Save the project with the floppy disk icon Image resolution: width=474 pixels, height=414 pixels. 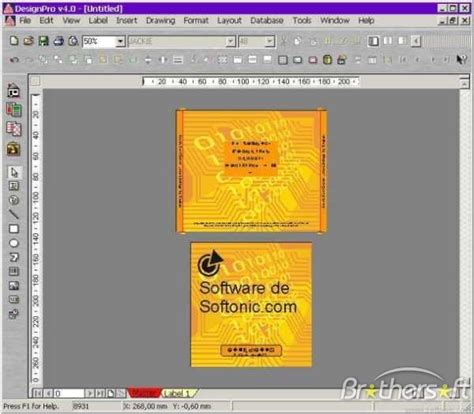coord(43,41)
